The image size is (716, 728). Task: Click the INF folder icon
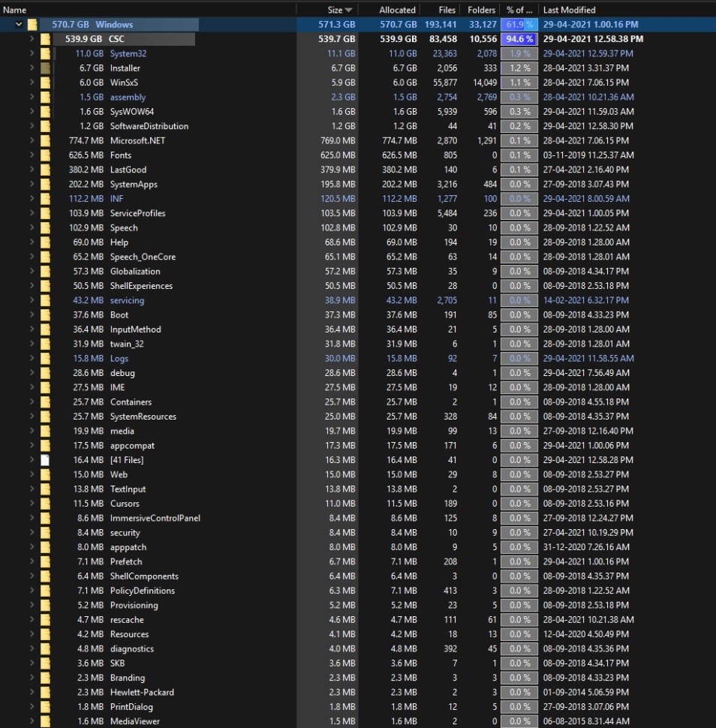pos(45,198)
